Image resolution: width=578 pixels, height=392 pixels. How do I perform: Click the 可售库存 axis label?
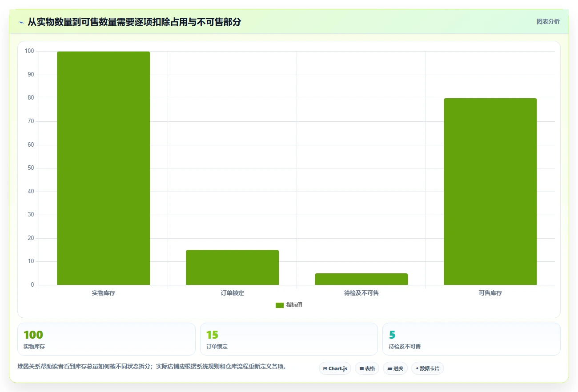pos(490,293)
